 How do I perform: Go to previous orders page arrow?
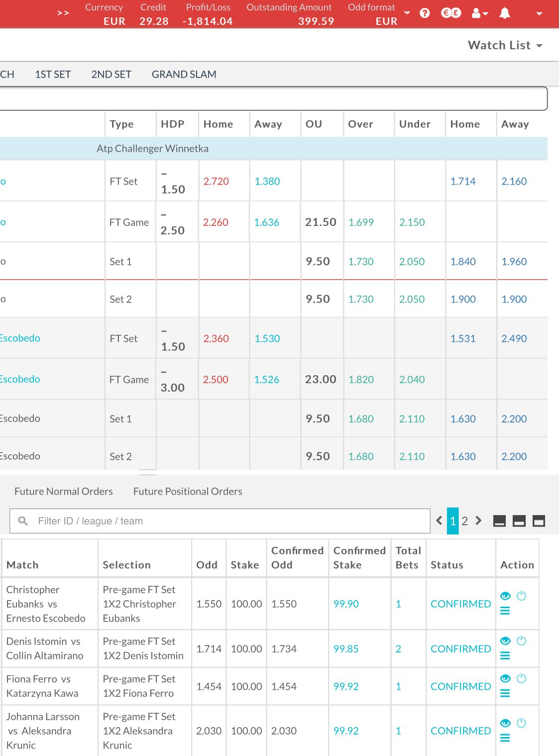tap(439, 521)
